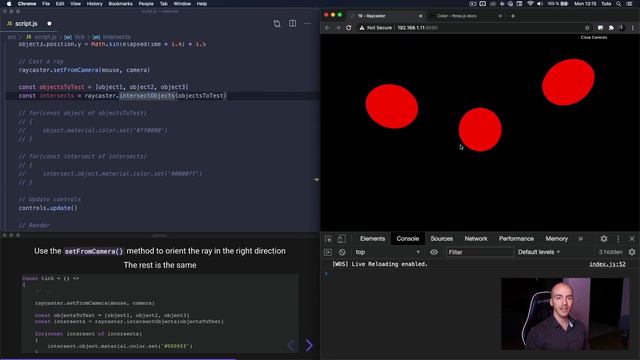
Task: Go back in browser history
Action: [327, 28]
